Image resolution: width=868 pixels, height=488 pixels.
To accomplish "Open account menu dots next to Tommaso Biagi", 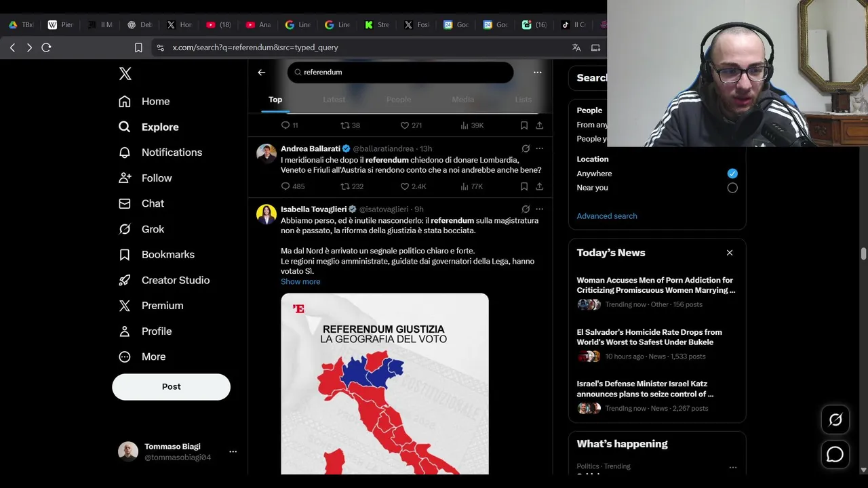I will pos(233,451).
